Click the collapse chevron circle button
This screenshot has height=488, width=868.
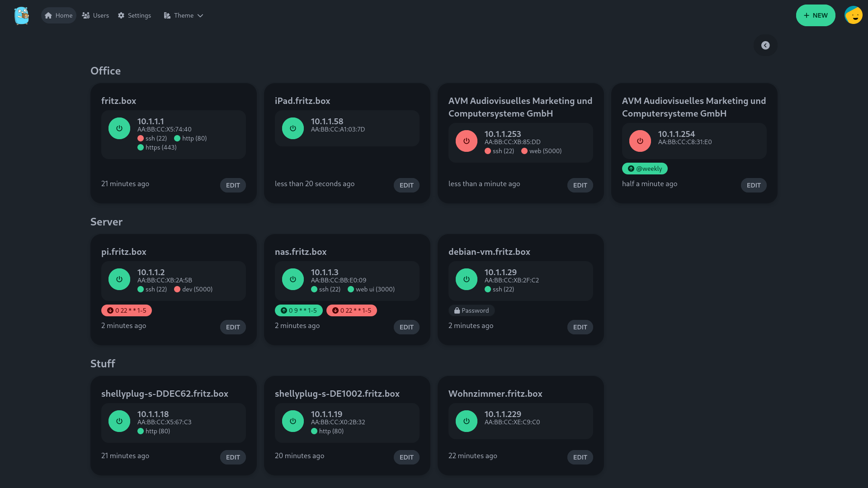[765, 45]
